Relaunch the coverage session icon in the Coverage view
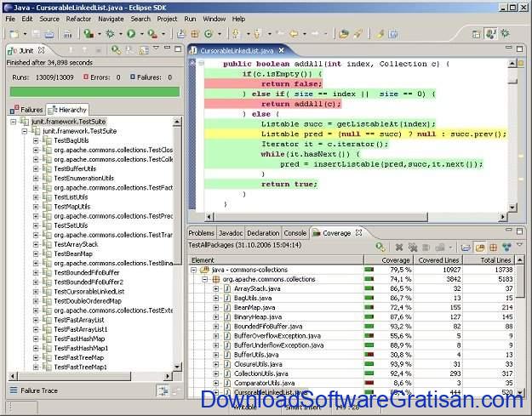Image resolution: width=532 pixels, height=416 pixels. pos(380,248)
